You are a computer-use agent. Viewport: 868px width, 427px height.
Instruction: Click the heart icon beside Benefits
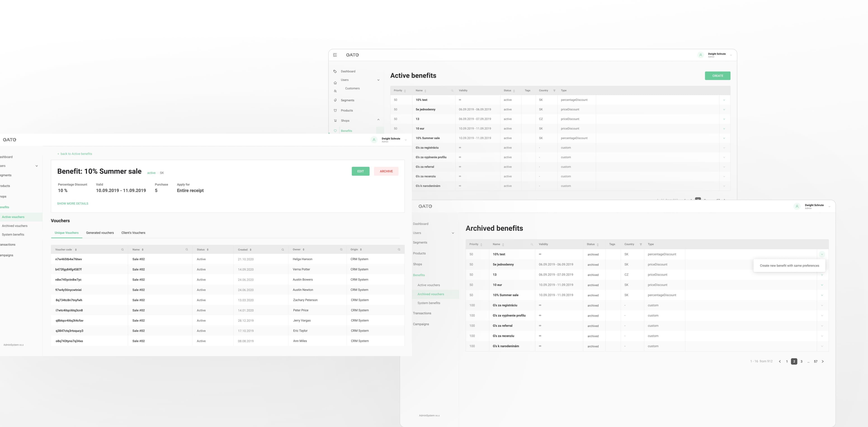(x=335, y=131)
